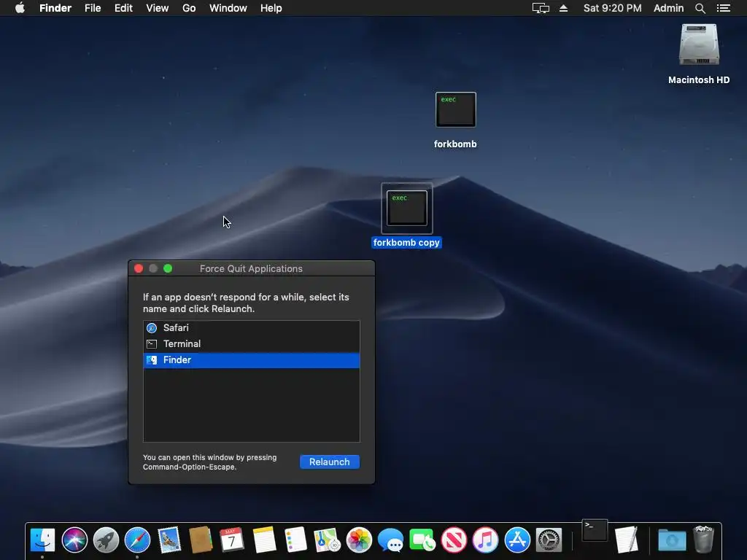This screenshot has height=560, width=747.
Task: Select Macintosh HD drive icon
Action: click(699, 44)
